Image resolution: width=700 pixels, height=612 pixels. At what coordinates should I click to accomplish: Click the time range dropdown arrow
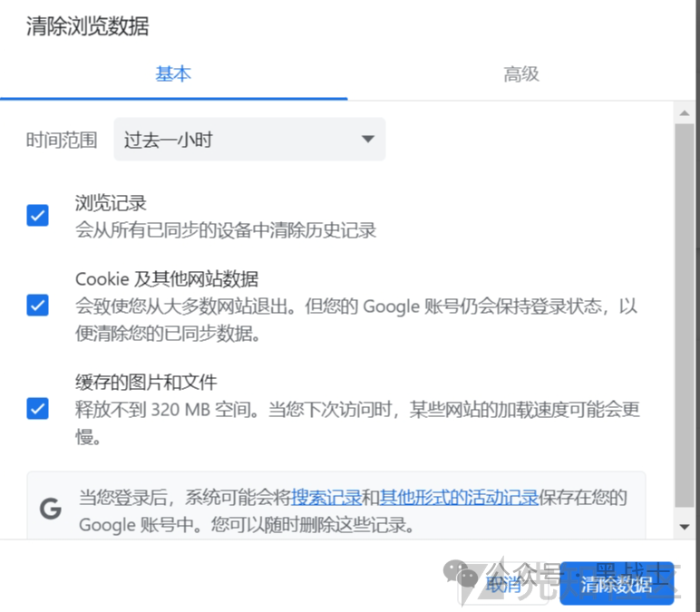click(367, 140)
